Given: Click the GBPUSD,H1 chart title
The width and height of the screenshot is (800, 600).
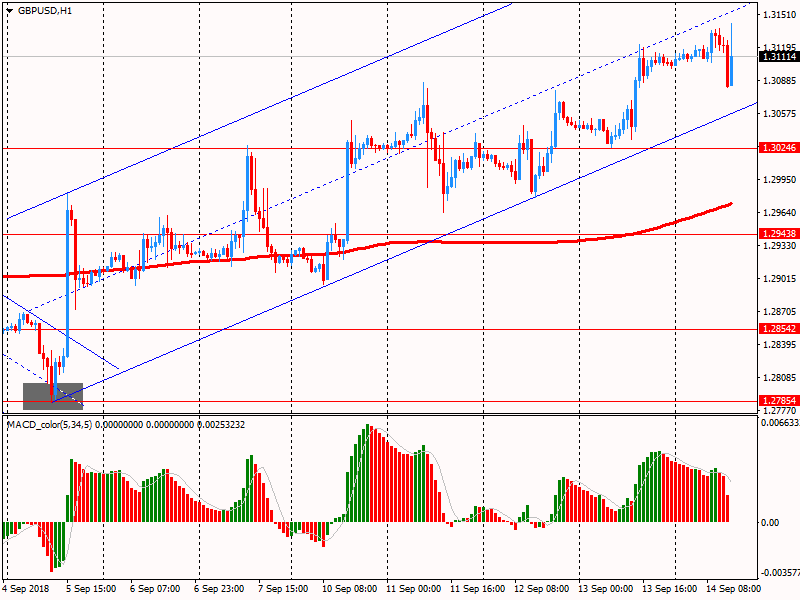Looking at the screenshot, I should (x=45, y=11).
